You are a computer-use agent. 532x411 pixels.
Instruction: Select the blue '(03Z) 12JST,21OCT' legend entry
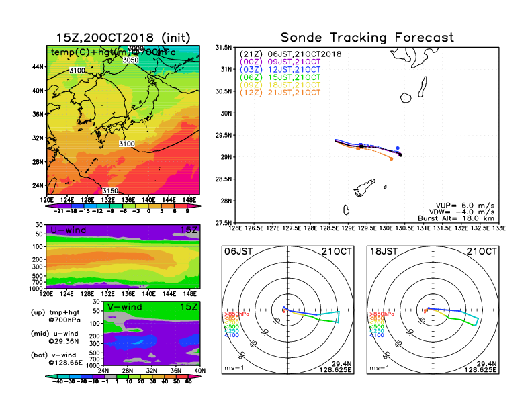coord(280,70)
